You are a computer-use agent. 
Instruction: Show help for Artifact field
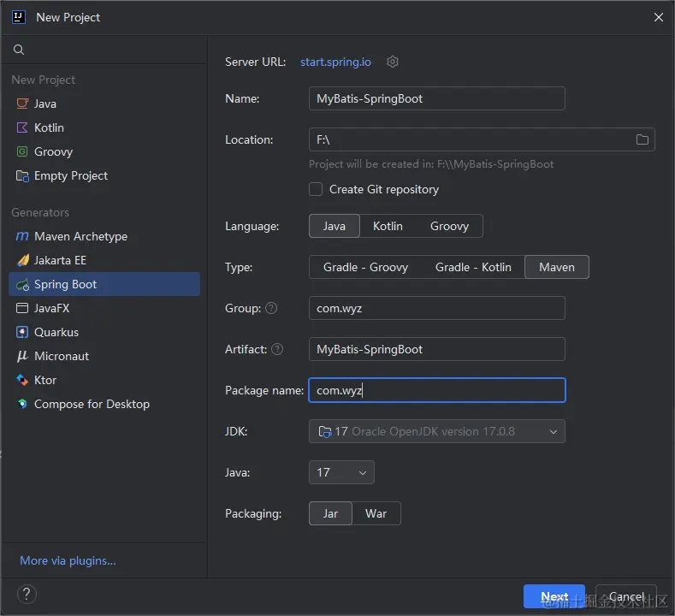click(277, 349)
